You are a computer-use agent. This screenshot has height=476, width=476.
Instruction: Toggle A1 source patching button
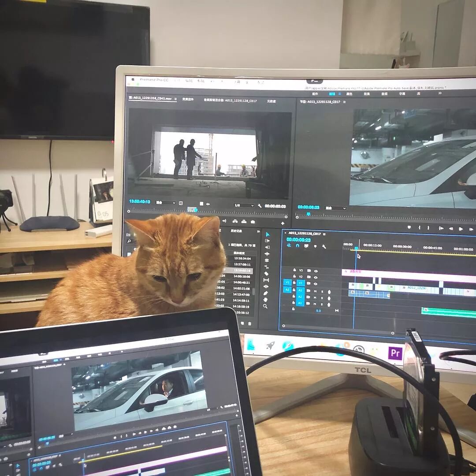pos(287,290)
